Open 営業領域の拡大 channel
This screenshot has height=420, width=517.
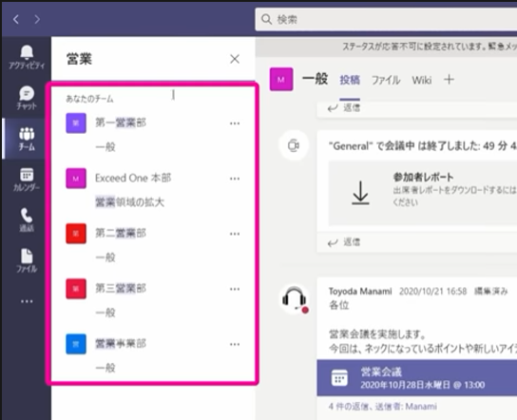pos(129,201)
